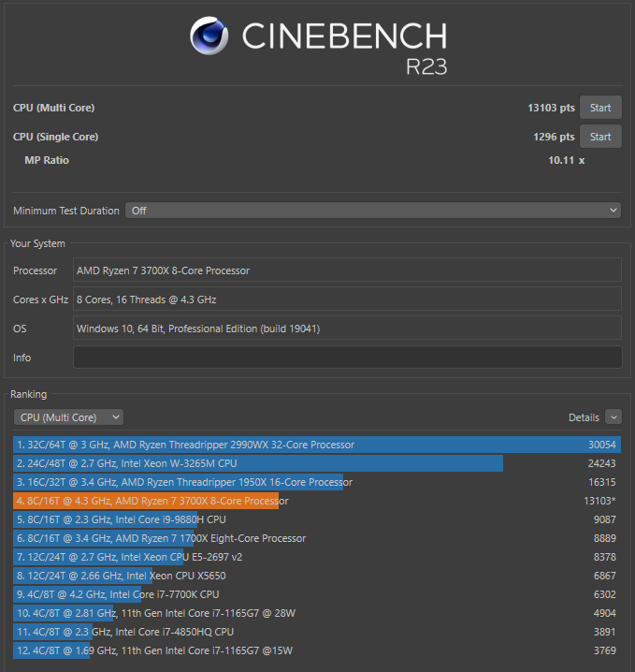Viewport: 635px width, 672px height.
Task: Select ranking row 3 Threadripper 1950X
Action: (317, 482)
